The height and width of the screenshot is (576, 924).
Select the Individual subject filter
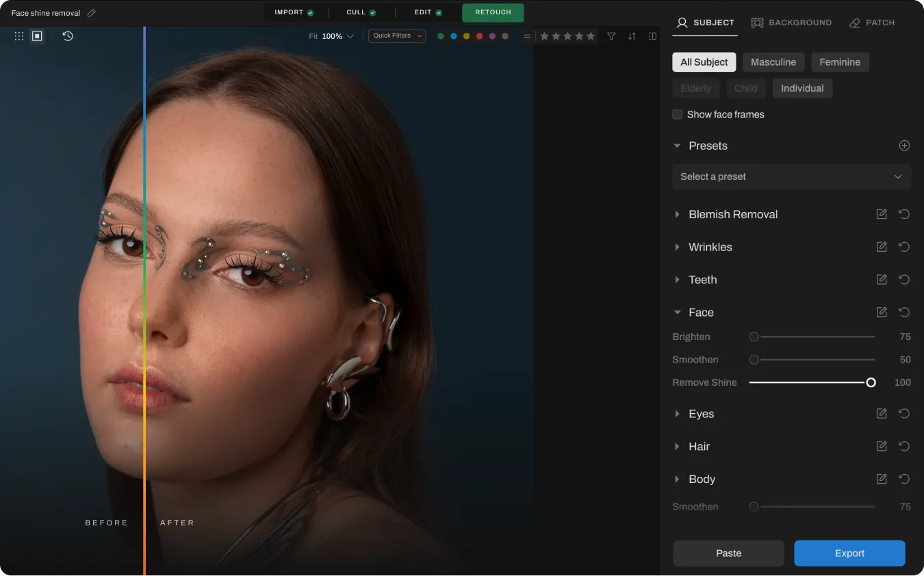[x=802, y=88]
